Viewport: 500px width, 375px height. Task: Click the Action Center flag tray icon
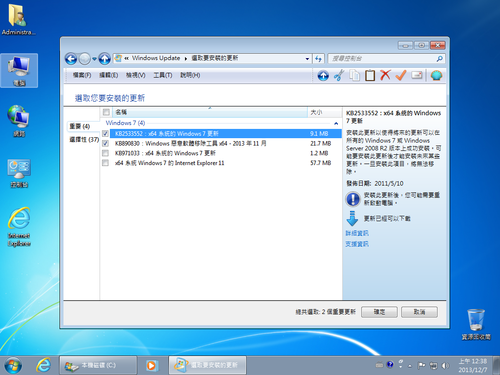coord(422,366)
